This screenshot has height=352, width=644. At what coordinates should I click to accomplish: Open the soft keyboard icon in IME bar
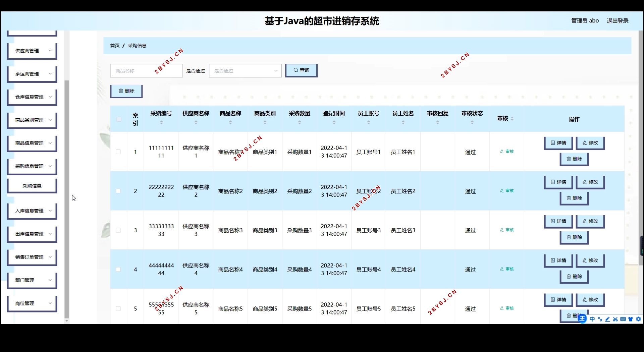click(x=623, y=319)
